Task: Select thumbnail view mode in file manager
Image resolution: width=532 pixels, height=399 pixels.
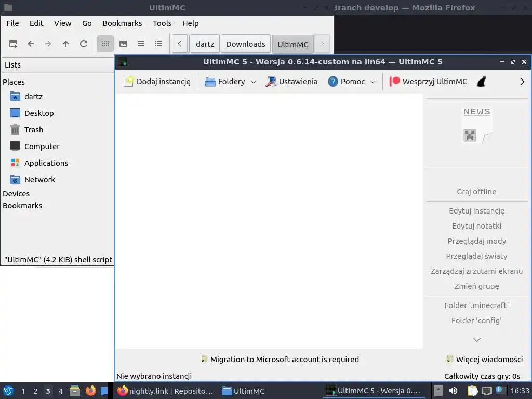Action: [123, 44]
